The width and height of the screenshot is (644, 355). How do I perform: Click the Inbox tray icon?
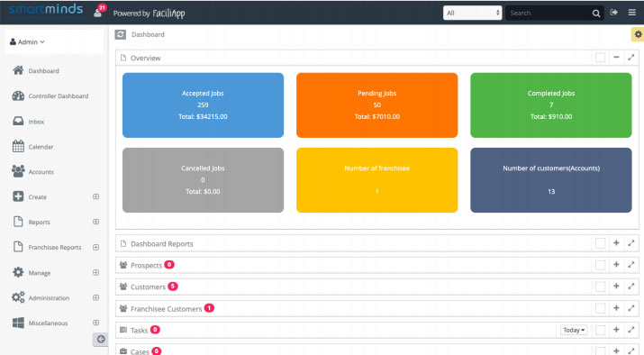pyautogui.click(x=18, y=122)
